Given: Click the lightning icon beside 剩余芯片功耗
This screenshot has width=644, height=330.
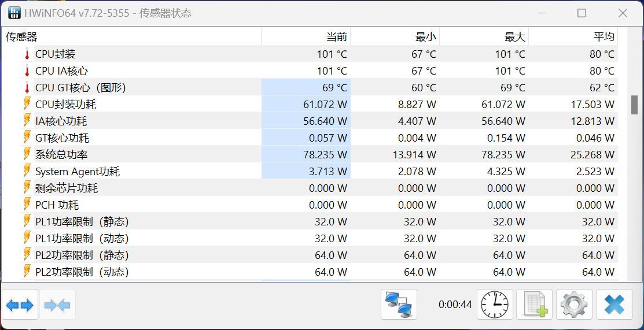Looking at the screenshot, I should coord(27,188).
